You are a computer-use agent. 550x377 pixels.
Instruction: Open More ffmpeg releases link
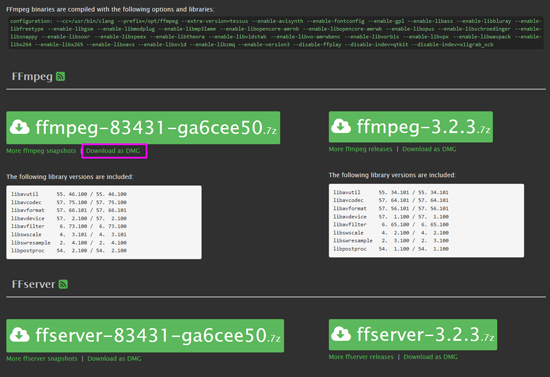pyautogui.click(x=361, y=149)
